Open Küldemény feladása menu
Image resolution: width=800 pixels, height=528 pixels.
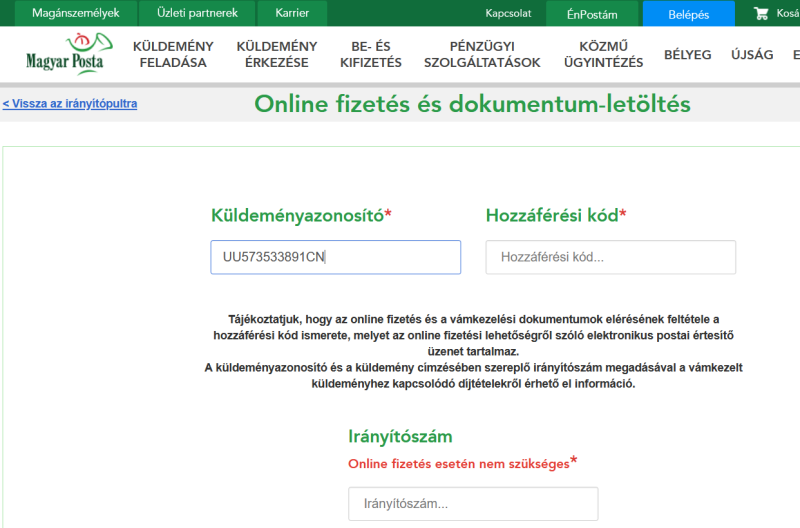(x=173, y=55)
